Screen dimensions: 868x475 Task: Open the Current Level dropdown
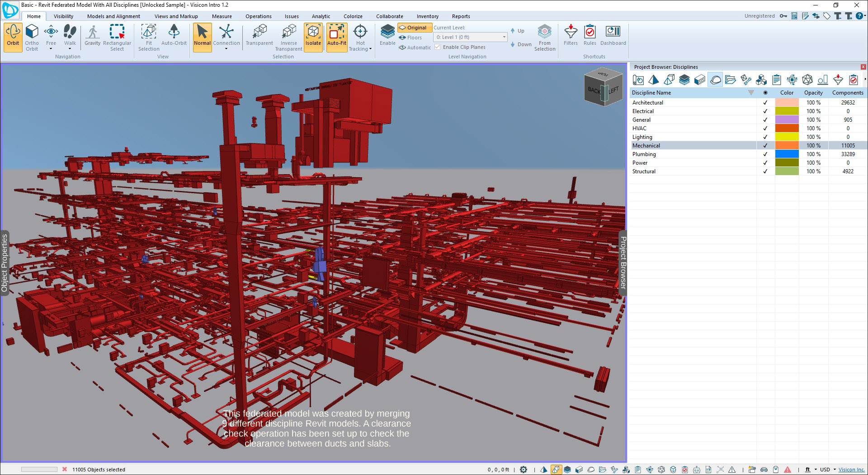[470, 37]
